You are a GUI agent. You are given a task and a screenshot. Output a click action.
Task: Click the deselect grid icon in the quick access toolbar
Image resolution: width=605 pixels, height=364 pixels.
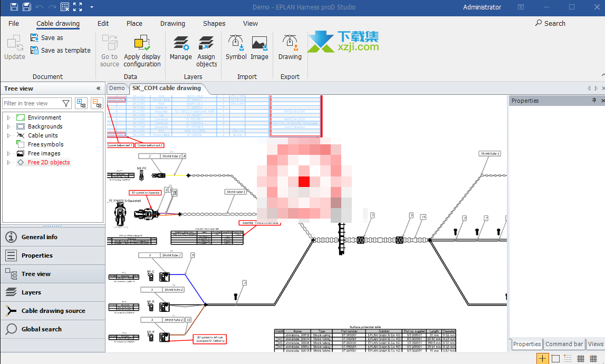point(65,7)
